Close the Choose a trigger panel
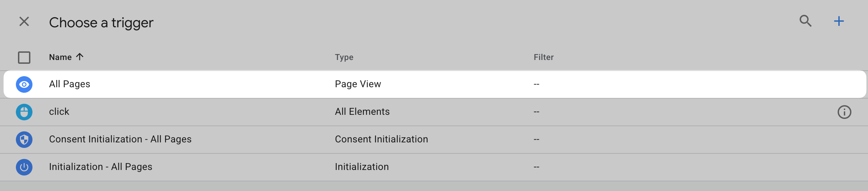 24,22
